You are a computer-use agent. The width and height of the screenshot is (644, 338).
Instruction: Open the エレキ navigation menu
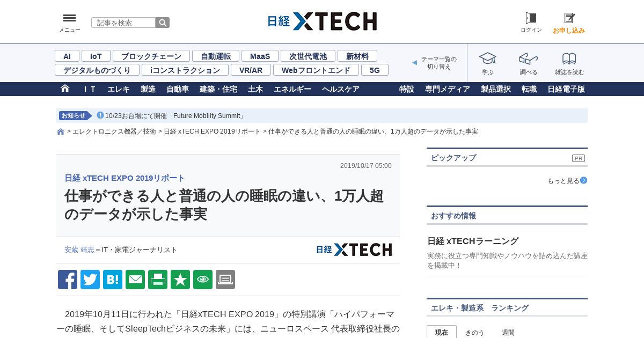[x=119, y=89]
